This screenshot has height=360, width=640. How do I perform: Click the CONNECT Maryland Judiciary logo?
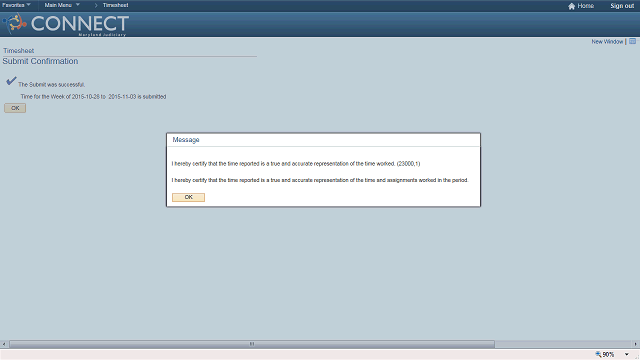pyautogui.click(x=66, y=24)
